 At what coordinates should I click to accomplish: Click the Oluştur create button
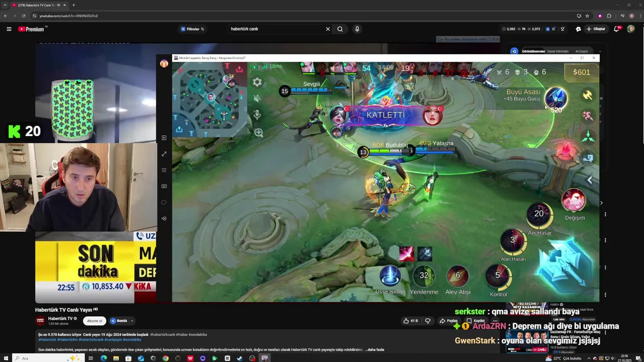click(596, 29)
